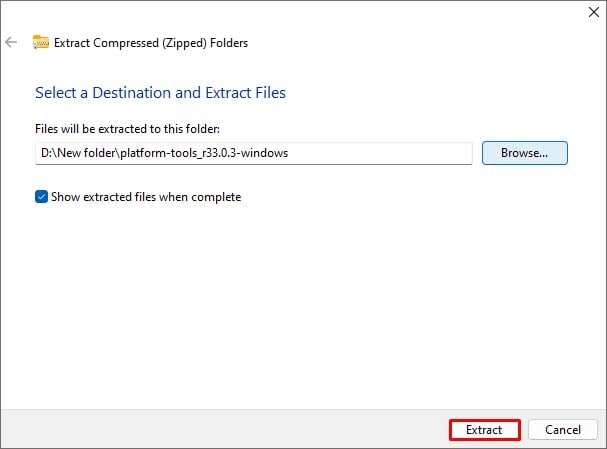Image resolution: width=607 pixels, height=449 pixels.
Task: Click the blank space after the path text
Action: tap(379, 153)
